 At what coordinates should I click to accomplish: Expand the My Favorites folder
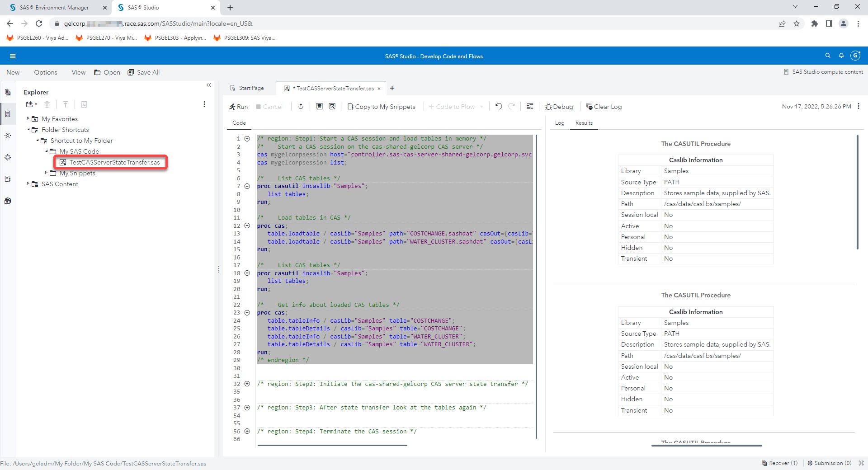28,118
